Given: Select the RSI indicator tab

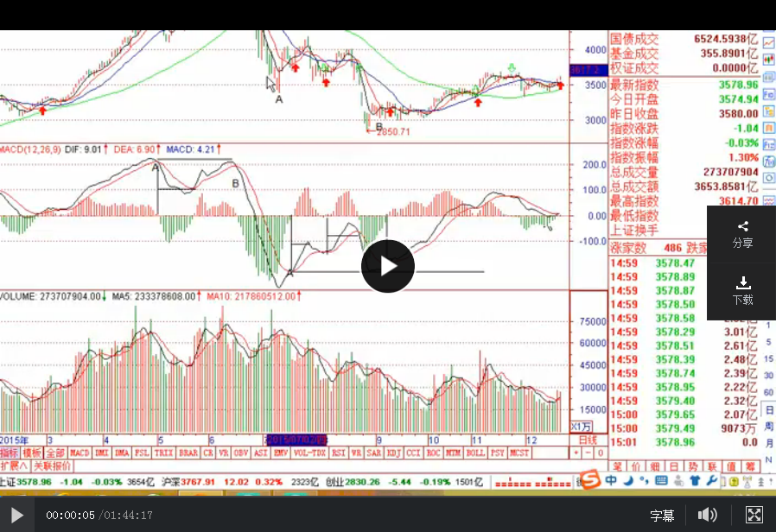Looking at the screenshot, I should [339, 453].
